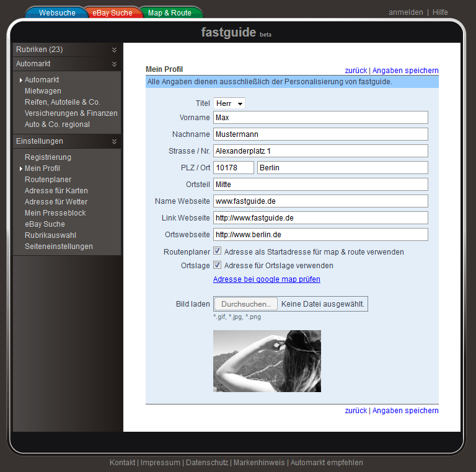Image resolution: width=476 pixels, height=472 pixels.
Task: Open the Hilfe link
Action: (x=440, y=12)
